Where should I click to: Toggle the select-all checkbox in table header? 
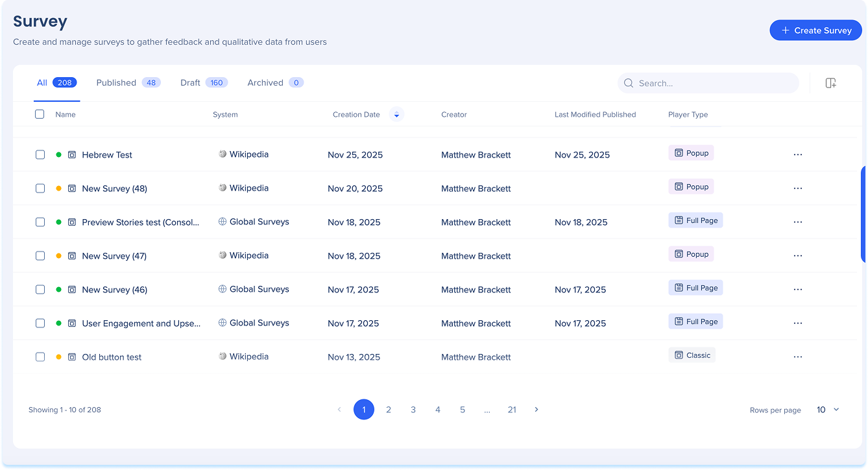(40, 114)
